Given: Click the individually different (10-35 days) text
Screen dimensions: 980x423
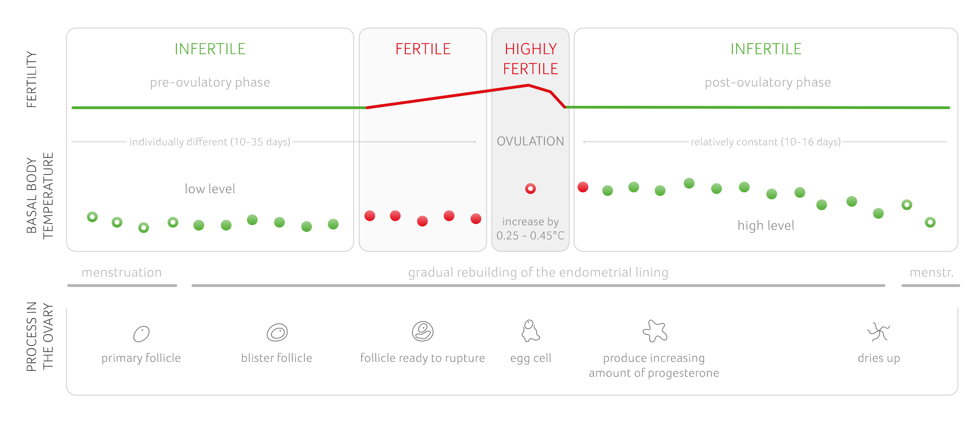Looking at the screenshot, I should pos(210,142).
